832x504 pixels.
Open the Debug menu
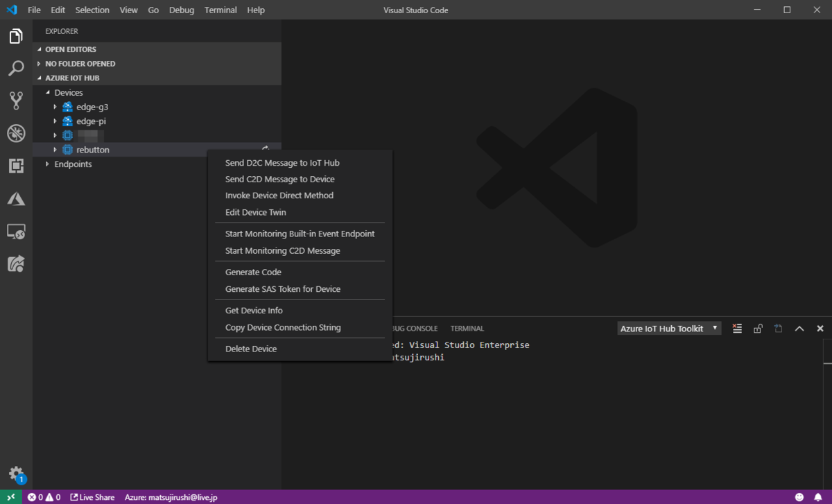tap(182, 10)
